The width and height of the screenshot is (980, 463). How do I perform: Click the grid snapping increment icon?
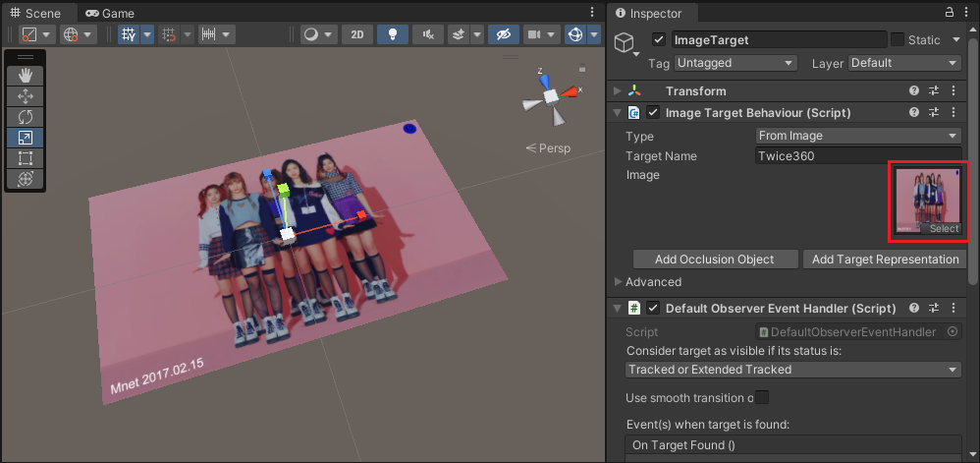coord(169,34)
